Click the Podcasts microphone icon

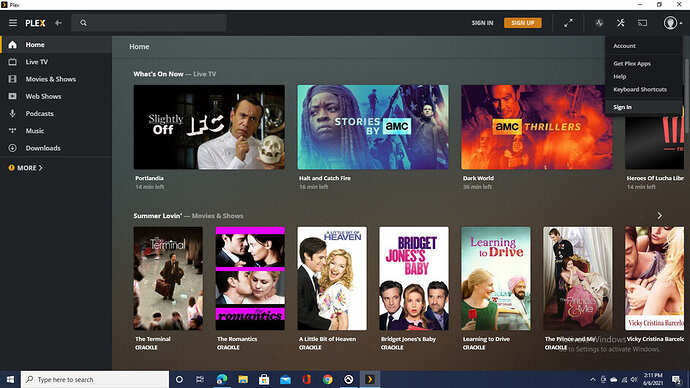tap(12, 113)
